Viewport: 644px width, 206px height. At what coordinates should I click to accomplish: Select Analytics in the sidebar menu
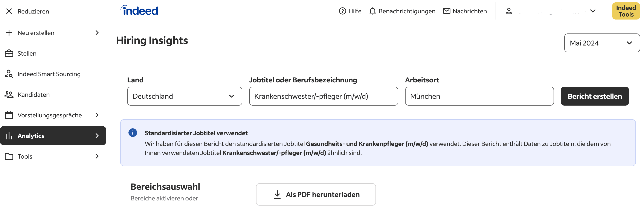tap(31, 136)
